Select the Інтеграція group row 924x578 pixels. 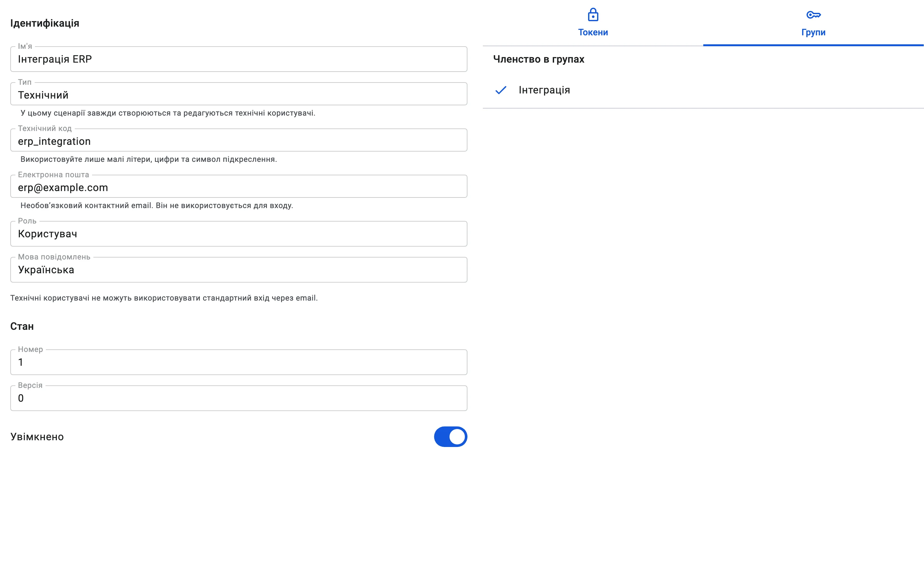(703, 90)
